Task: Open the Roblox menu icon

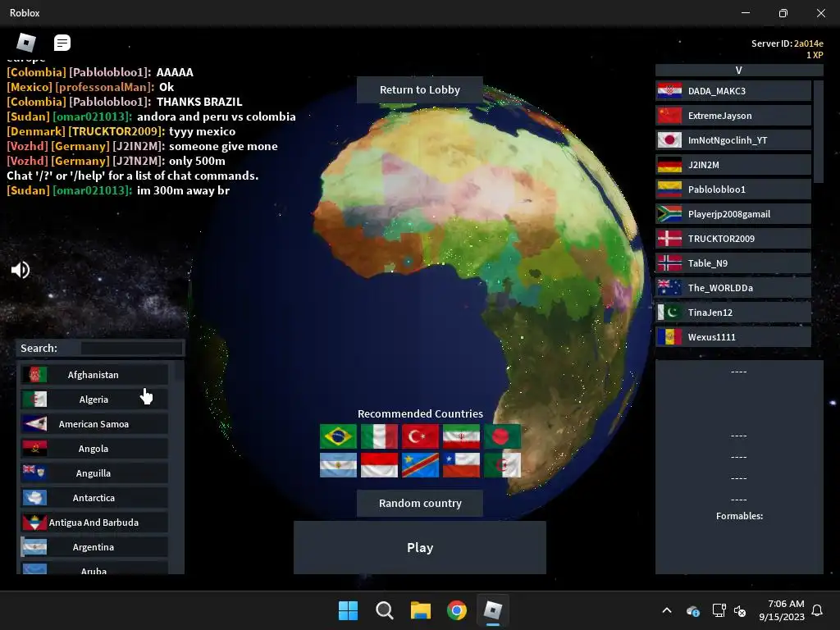Action: (26, 43)
